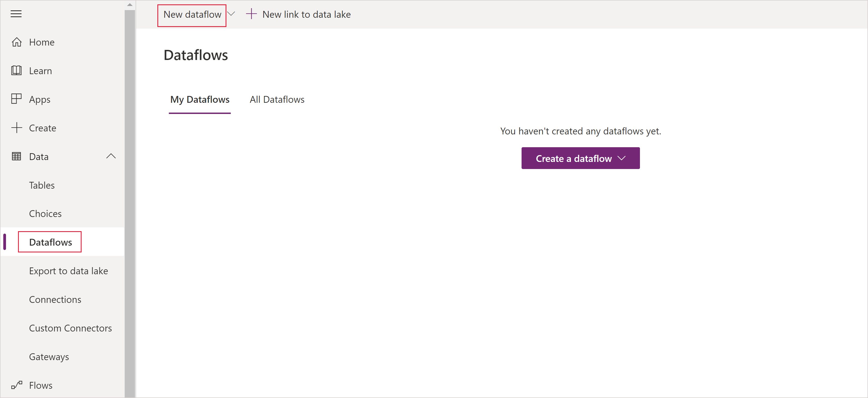The width and height of the screenshot is (868, 398).
Task: Click the hamburger menu icon
Action: (x=16, y=14)
